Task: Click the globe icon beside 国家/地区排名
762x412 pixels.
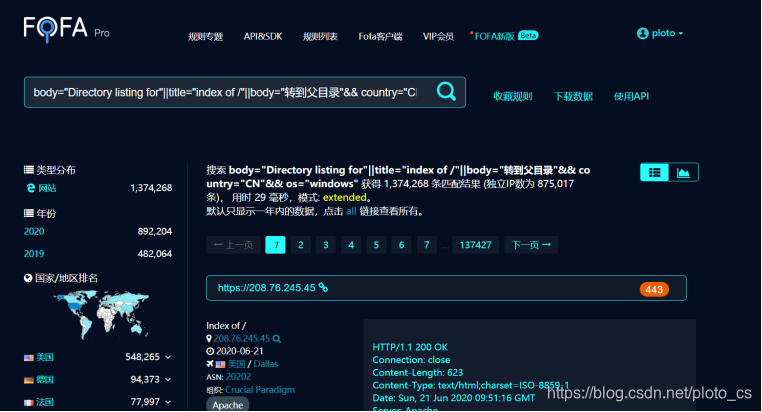Action: click(28, 278)
